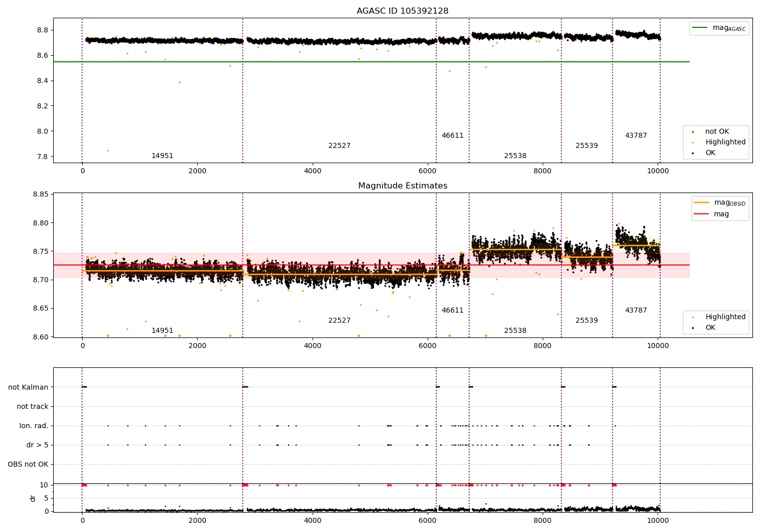Click obsid label 46611 in Magnitude Estimates plot
The height and width of the screenshot is (532, 760).
coord(452,311)
